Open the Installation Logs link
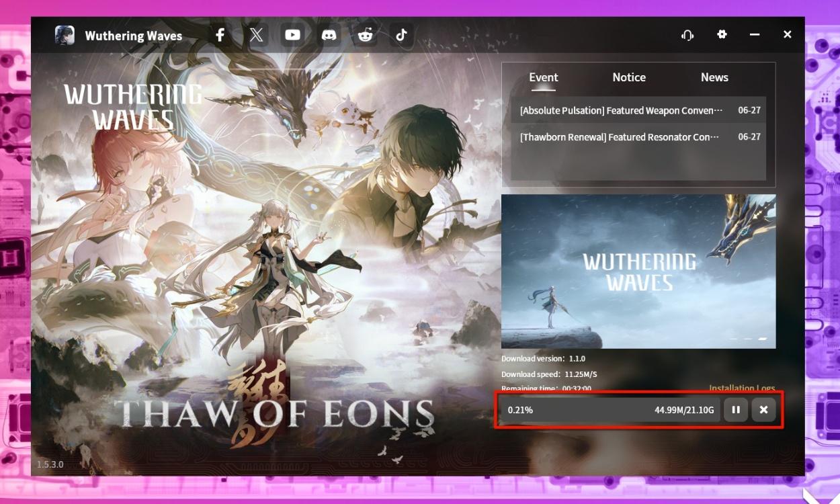840x504 pixels. [x=742, y=388]
